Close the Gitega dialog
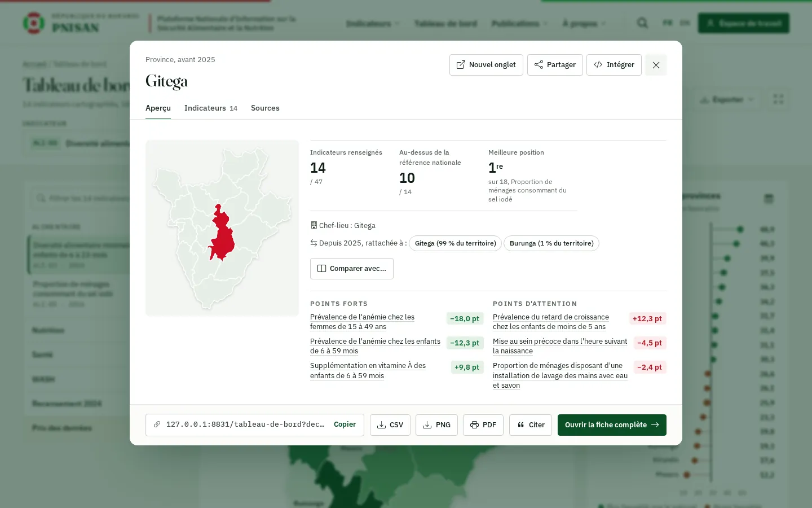 pos(656,65)
